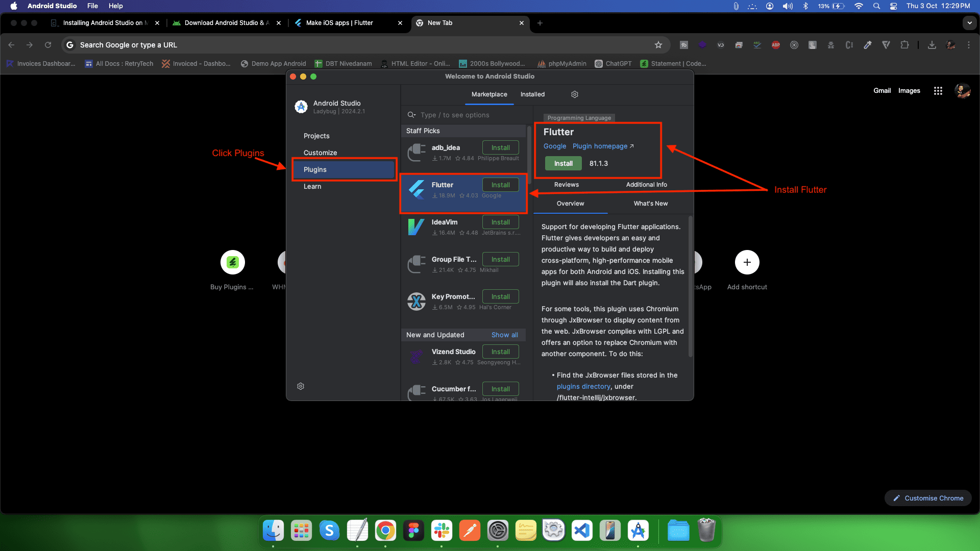Open Chrome tab search dropdown arrow
This screenshot has width=980, height=551.
click(x=969, y=23)
